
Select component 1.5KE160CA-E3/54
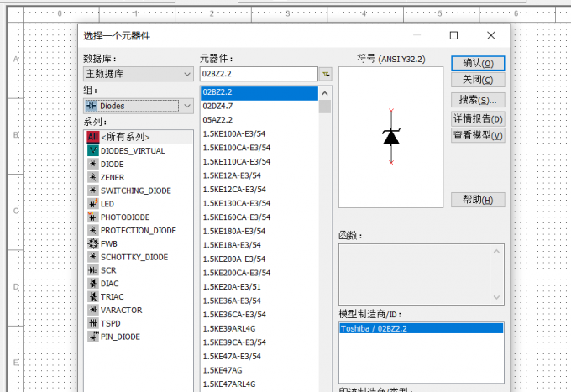click(x=236, y=217)
